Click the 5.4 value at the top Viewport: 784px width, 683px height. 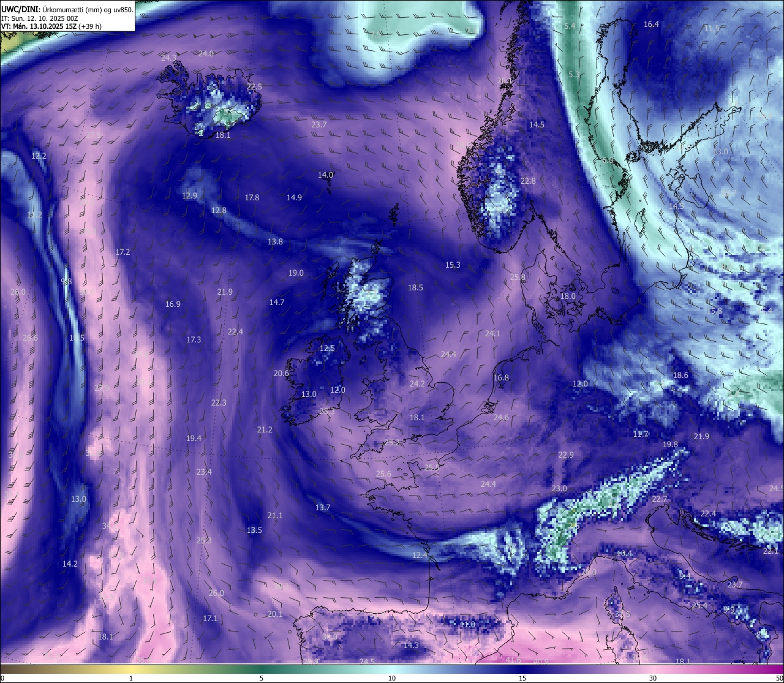(x=570, y=26)
